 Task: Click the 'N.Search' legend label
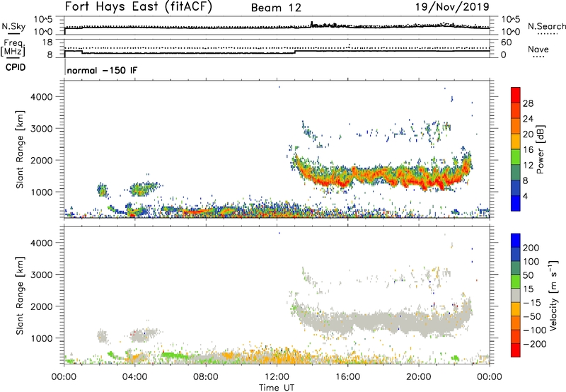tap(546, 26)
